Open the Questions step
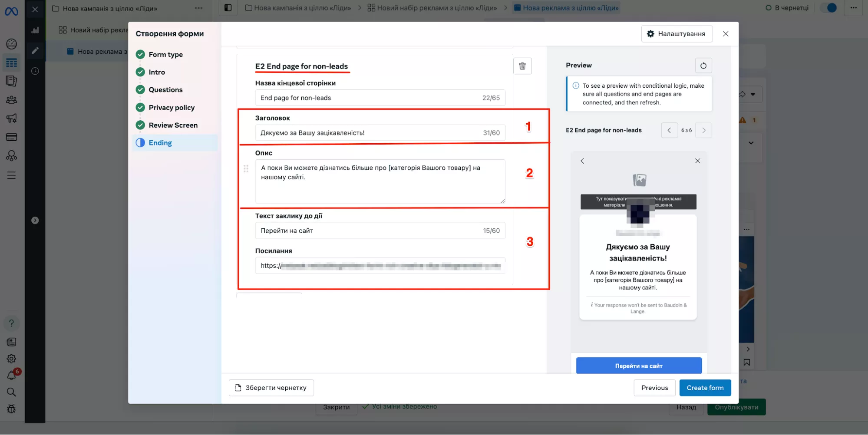This screenshot has width=868, height=435. click(165, 90)
